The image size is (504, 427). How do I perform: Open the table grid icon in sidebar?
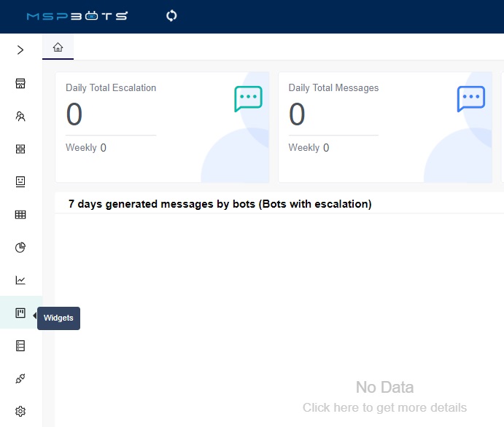20,214
